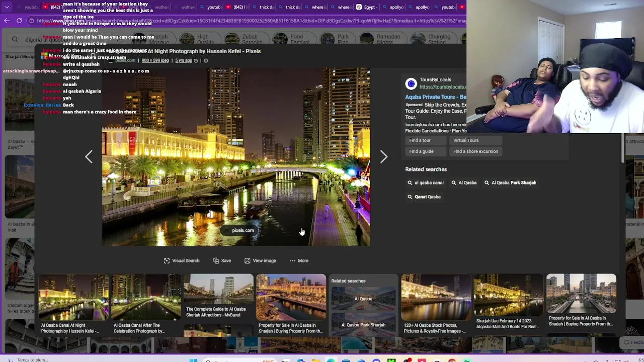Search related term al qasba canal
Image resolution: width=644 pixels, height=362 pixels.
coord(426,183)
